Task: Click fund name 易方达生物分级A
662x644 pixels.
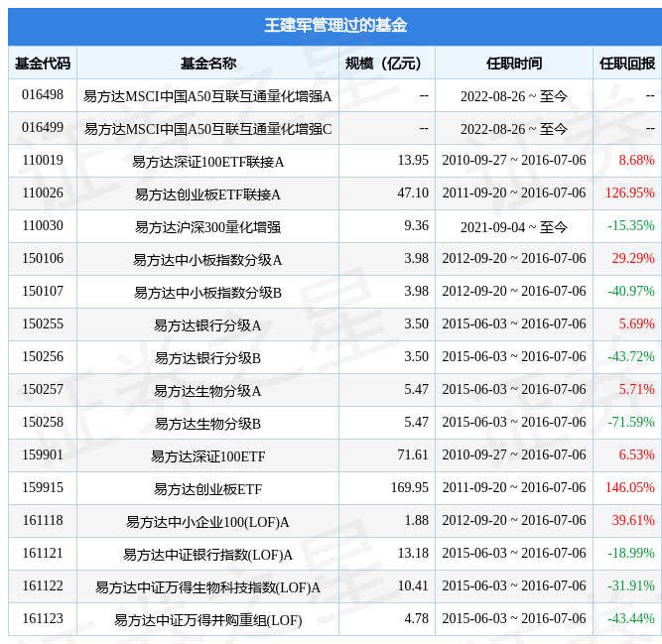Action: point(207,391)
